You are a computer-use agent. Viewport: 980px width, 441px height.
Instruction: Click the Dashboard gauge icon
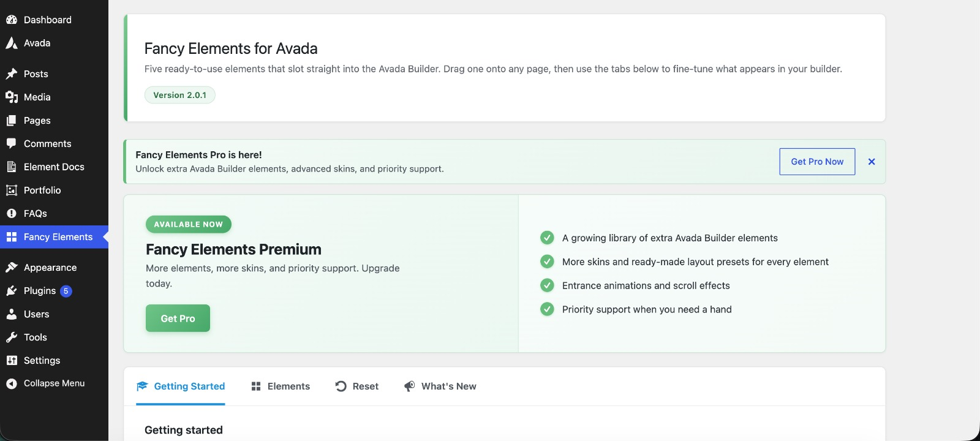click(x=11, y=20)
